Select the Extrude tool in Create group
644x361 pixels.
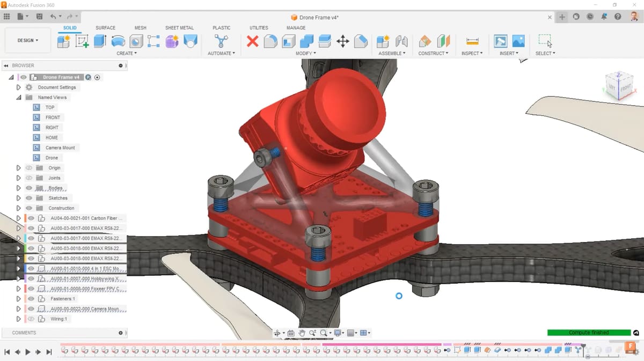coord(100,41)
